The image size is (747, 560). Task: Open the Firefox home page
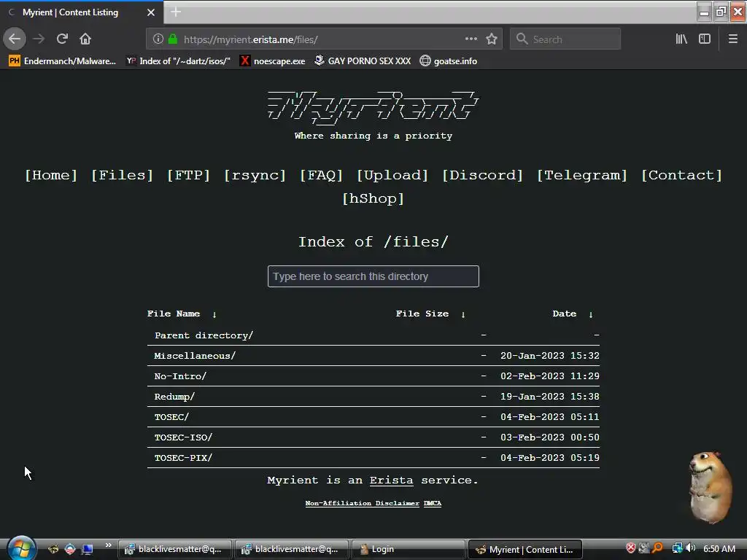[85, 39]
